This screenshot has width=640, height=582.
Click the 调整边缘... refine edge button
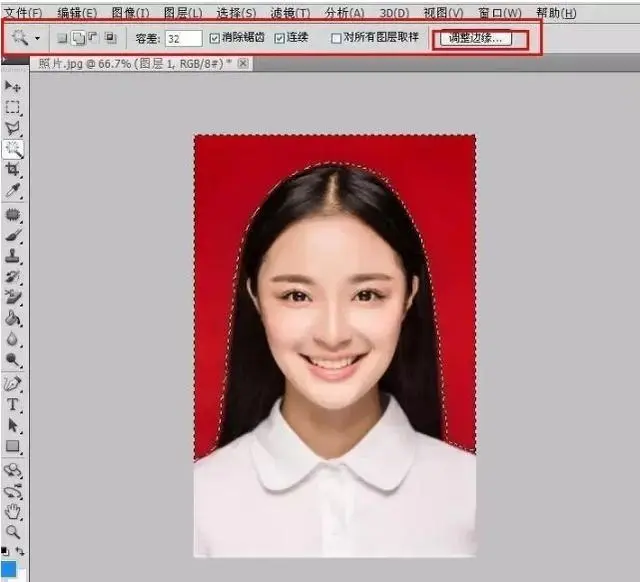478,38
